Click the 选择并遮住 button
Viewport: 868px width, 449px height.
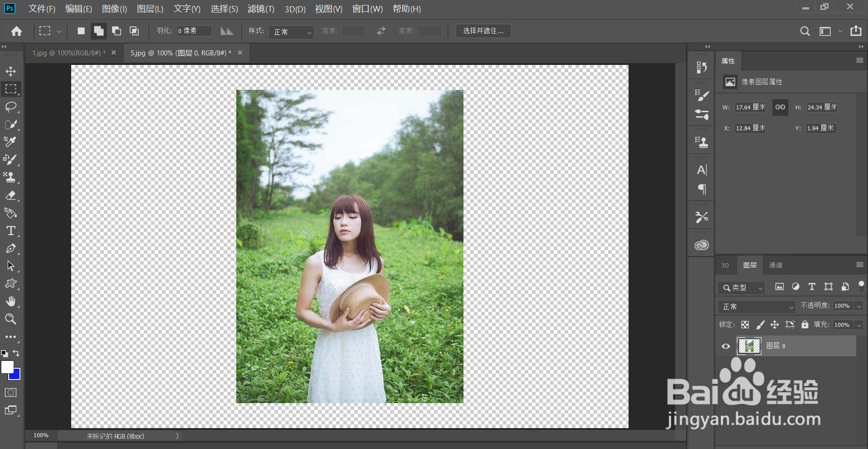(483, 31)
